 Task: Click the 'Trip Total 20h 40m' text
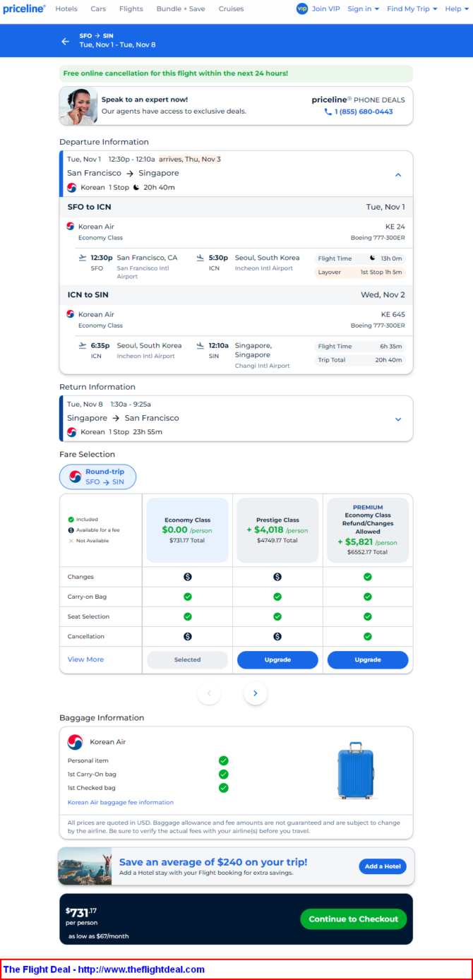click(360, 359)
